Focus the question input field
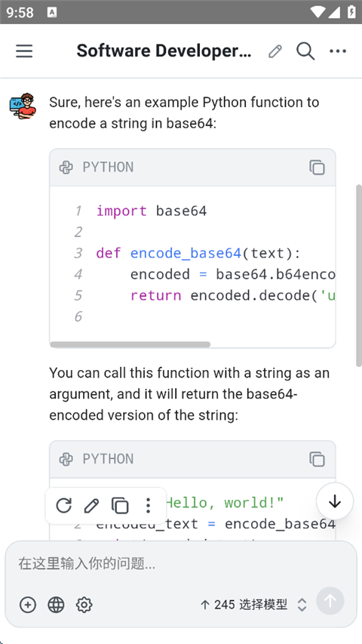Screen dimensions: 362x644 (x=180, y=564)
